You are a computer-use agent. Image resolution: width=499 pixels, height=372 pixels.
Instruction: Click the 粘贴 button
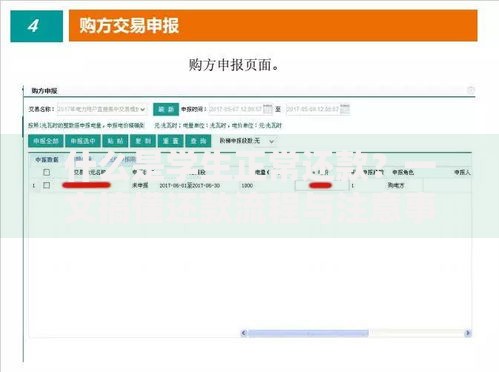115,141
